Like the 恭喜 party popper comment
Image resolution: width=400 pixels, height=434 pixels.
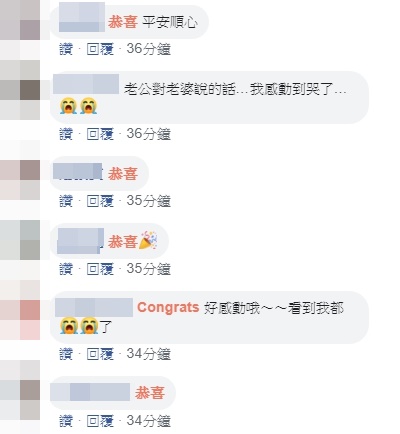[x=66, y=269]
